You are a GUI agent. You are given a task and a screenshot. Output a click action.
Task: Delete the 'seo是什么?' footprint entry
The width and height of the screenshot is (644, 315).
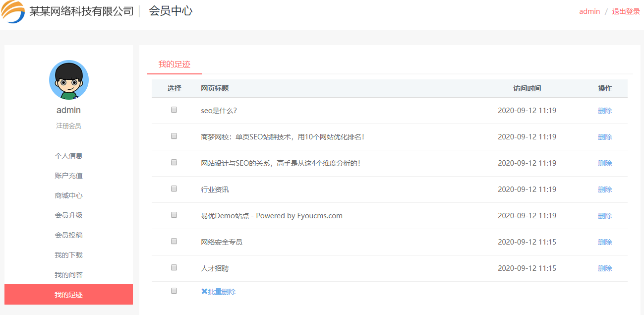click(605, 111)
